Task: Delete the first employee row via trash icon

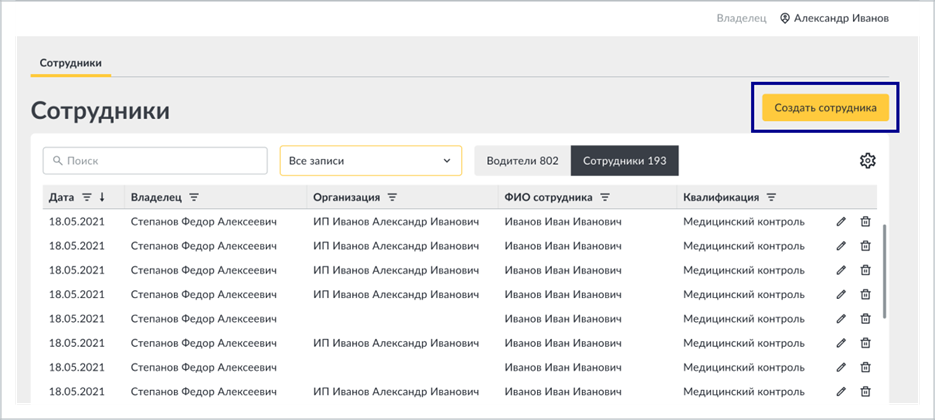Action: [x=865, y=222]
